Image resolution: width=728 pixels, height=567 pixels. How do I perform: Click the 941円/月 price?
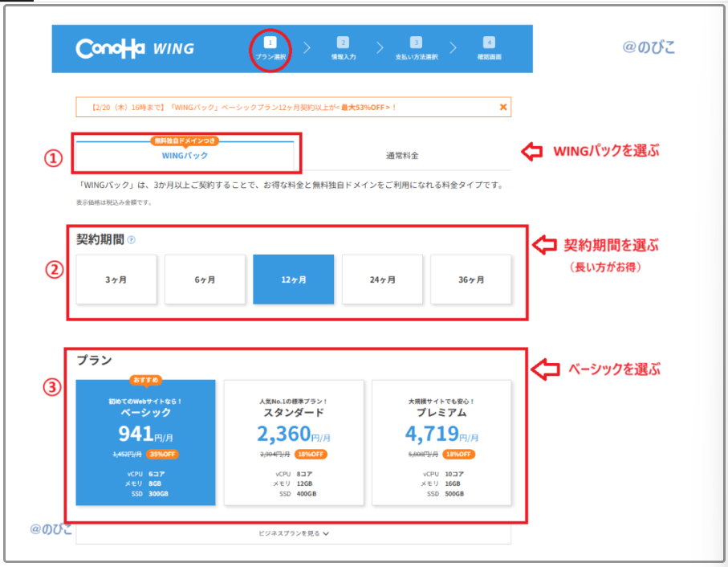point(146,434)
